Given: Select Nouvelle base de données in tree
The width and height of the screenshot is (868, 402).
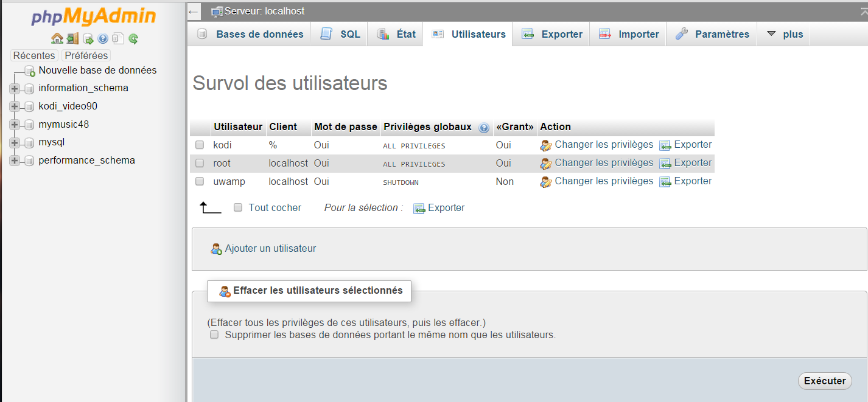Looking at the screenshot, I should 97,71.
